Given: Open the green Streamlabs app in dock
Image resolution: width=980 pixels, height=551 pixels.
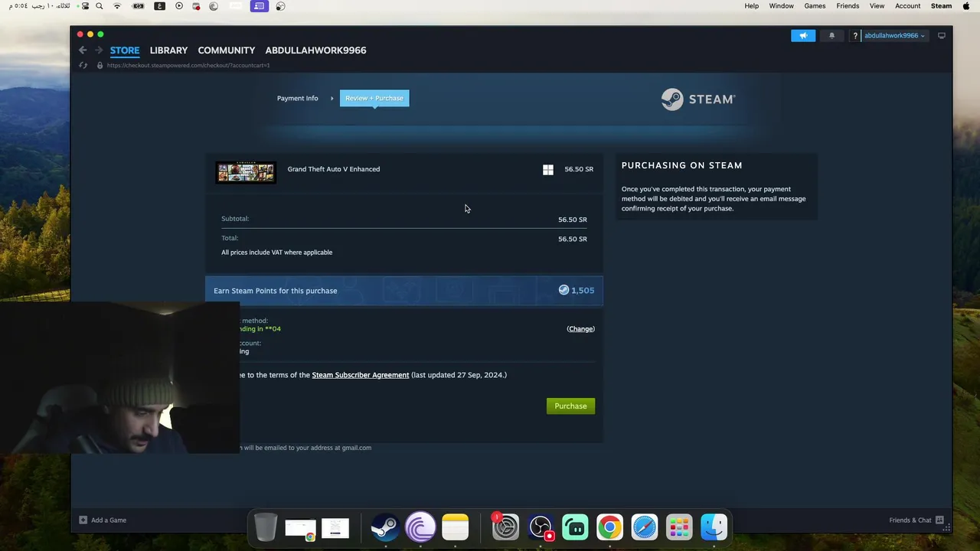Looking at the screenshot, I should click(x=575, y=527).
